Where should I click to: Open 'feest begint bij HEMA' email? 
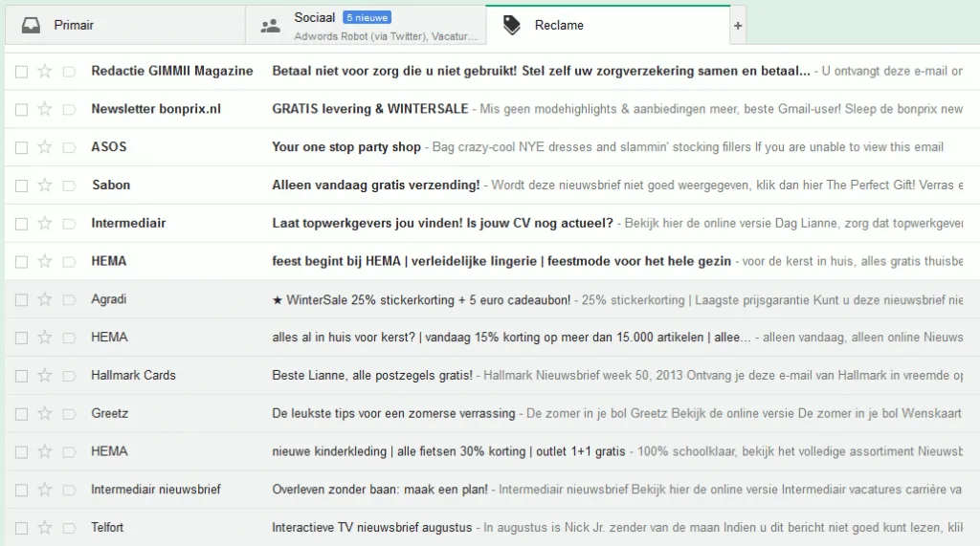coord(501,261)
